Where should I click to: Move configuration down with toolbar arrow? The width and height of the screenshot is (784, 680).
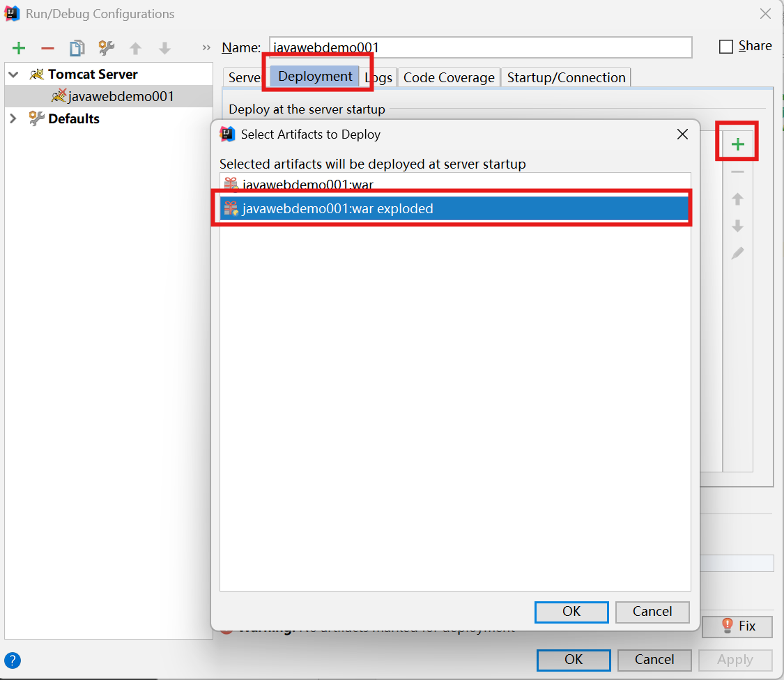[x=164, y=48]
